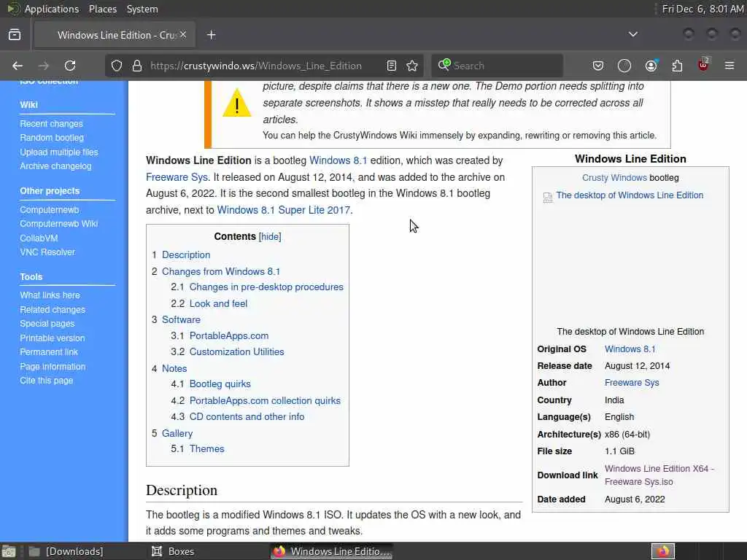This screenshot has width=747, height=560.
Task: Open the Printable version
Action: tap(53, 338)
